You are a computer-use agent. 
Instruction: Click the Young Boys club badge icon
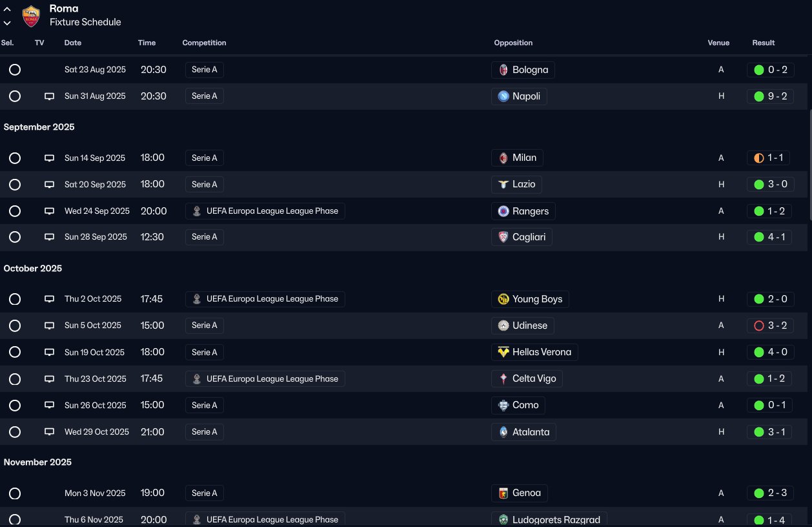(503, 299)
